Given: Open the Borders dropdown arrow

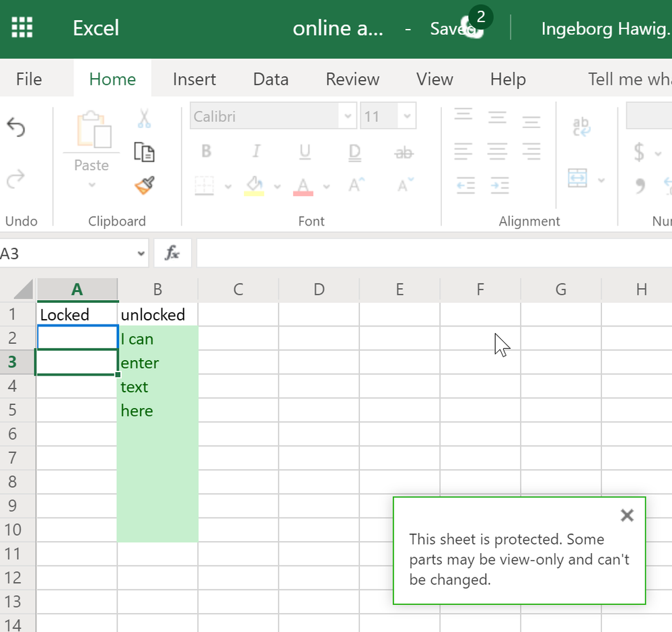Looking at the screenshot, I should point(228,186).
